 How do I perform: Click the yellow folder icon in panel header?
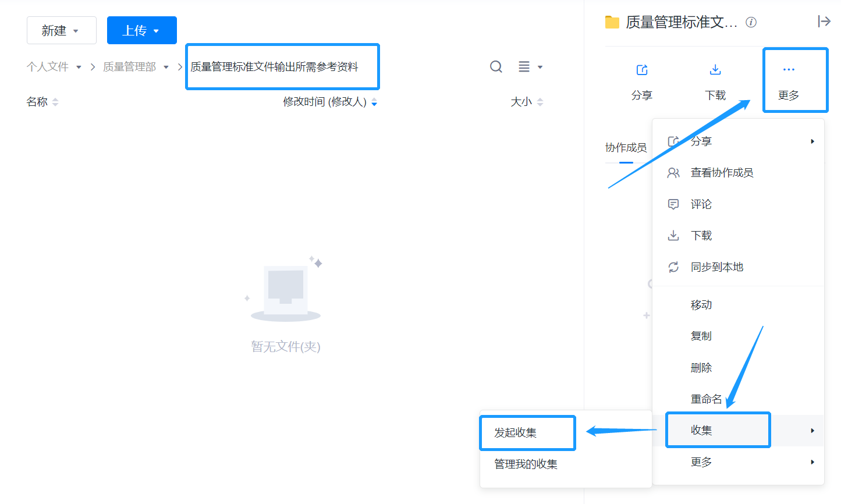pos(612,22)
